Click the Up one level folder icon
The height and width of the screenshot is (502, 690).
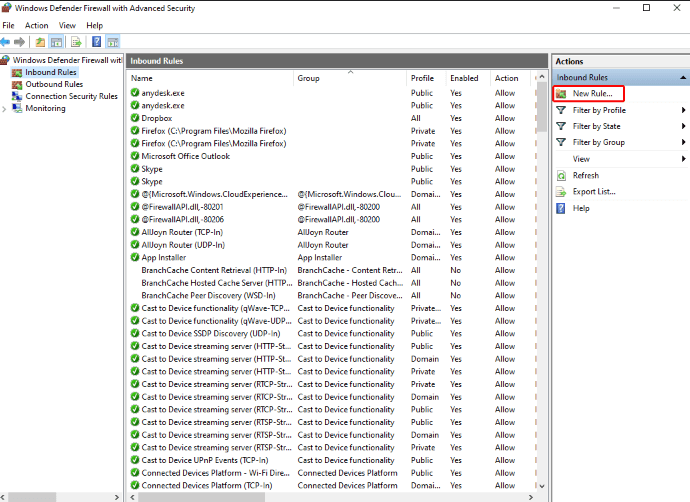click(x=40, y=42)
